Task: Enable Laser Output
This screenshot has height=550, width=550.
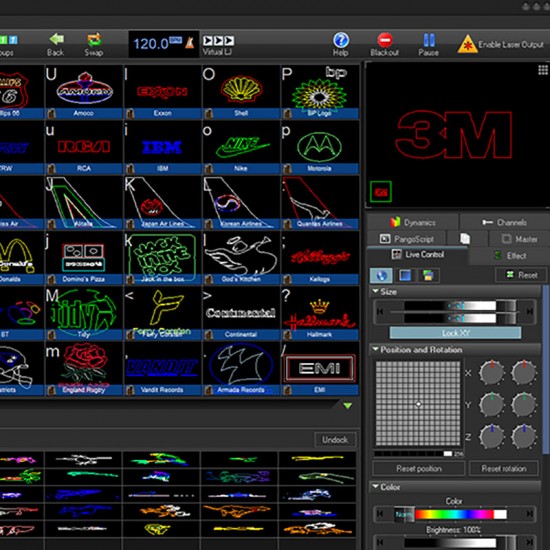Action: pos(501,44)
